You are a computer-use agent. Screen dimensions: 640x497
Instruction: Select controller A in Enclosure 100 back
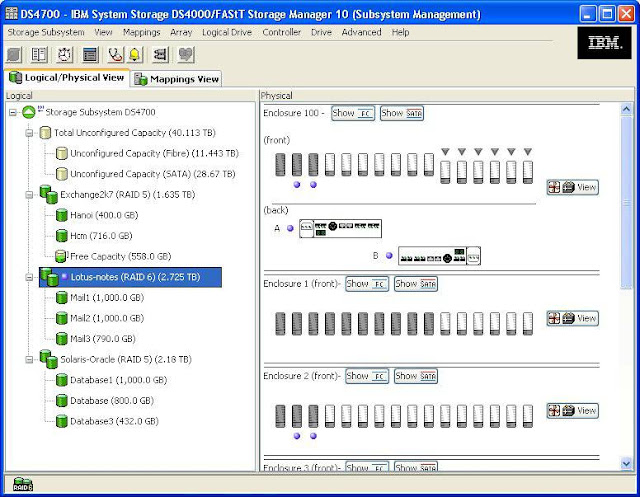point(340,229)
